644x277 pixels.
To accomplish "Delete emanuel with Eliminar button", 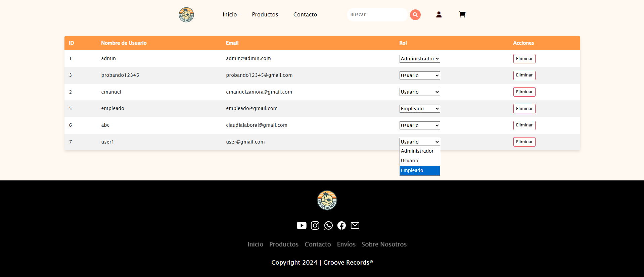I will pos(524,92).
